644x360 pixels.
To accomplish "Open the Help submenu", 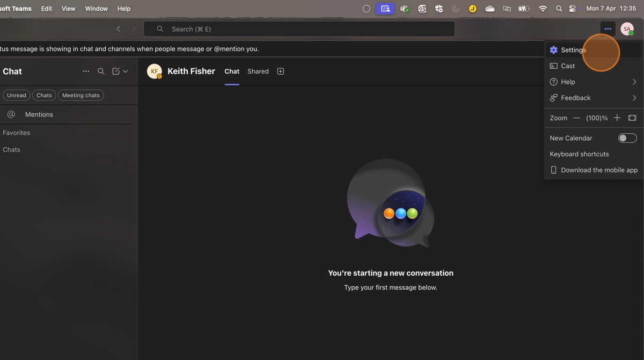I will (x=594, y=82).
